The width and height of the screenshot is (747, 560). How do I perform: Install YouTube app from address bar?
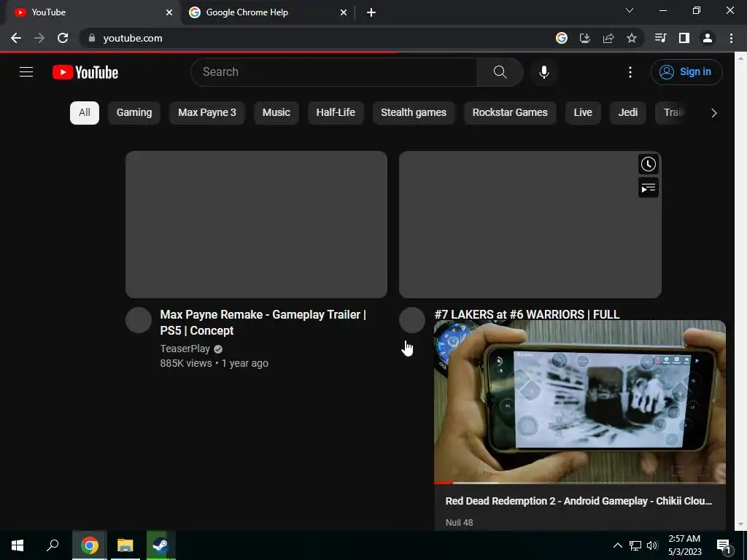pos(585,38)
